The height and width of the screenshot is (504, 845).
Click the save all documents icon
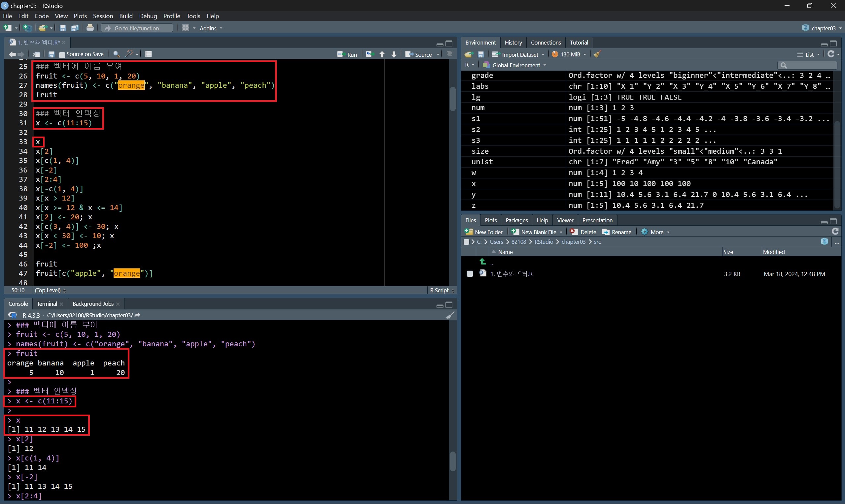tap(75, 28)
